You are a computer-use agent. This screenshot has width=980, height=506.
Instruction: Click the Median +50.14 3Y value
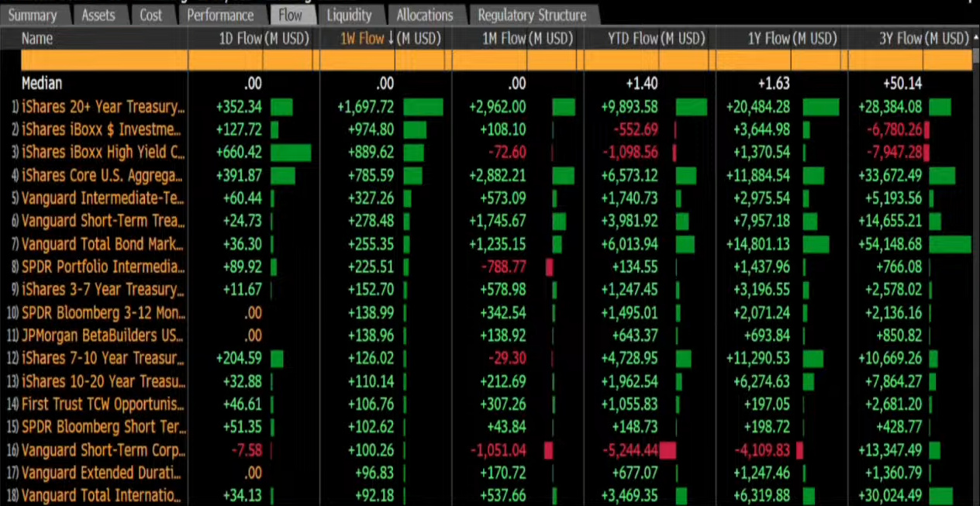[902, 84]
